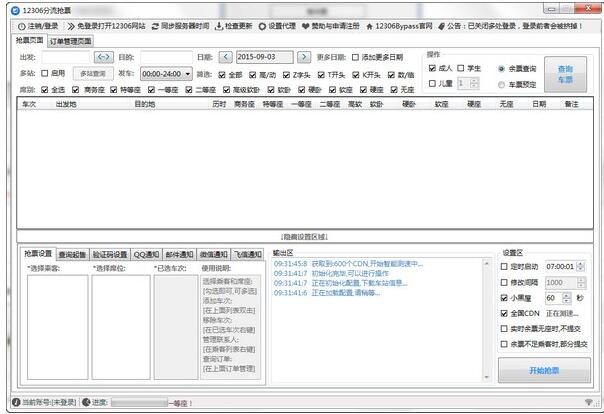Click the 当前账号 info icon in status bar
The width and height of the screenshot is (604, 414).
point(16,402)
